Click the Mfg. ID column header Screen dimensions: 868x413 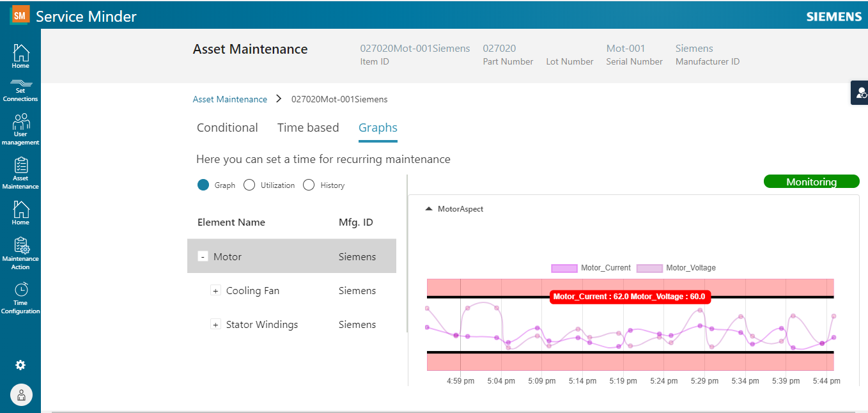(356, 222)
